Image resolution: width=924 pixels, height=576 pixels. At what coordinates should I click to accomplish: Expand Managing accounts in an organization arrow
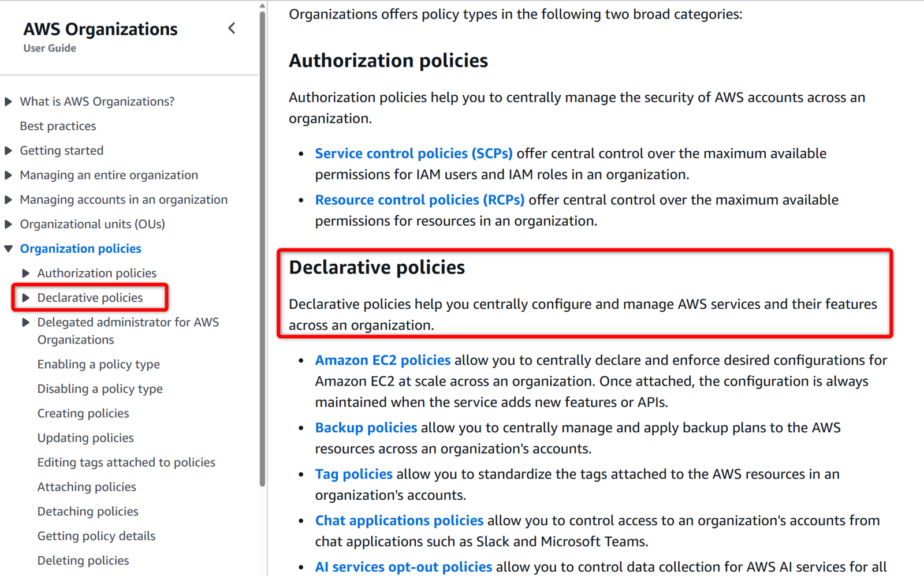pos(8,200)
